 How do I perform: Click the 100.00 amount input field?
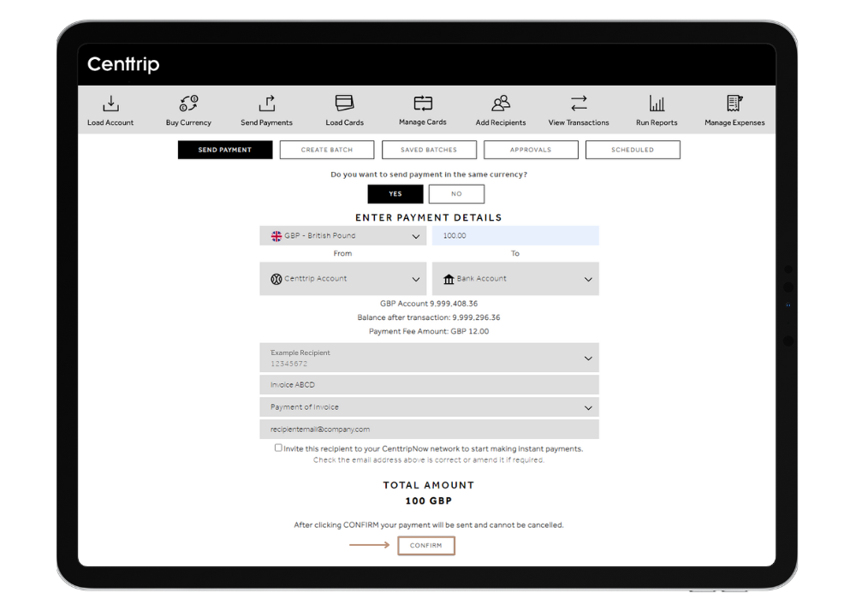[515, 236]
